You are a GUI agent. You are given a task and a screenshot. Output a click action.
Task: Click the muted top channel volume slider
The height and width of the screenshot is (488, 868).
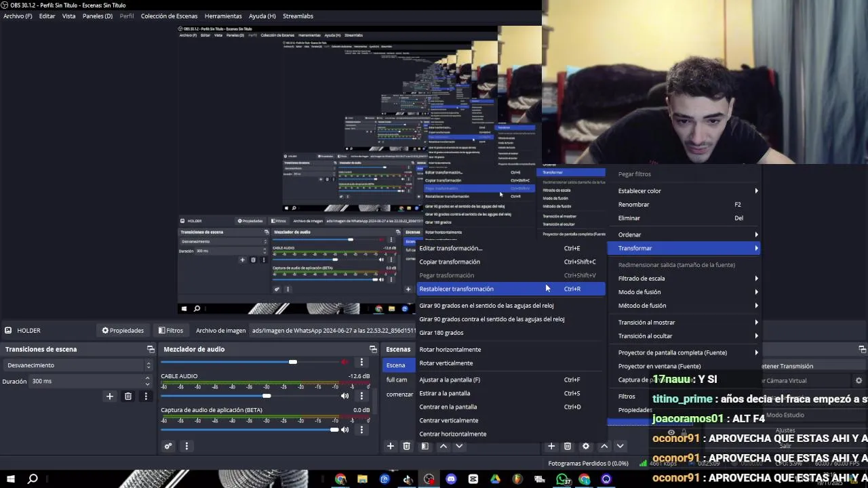250,362
